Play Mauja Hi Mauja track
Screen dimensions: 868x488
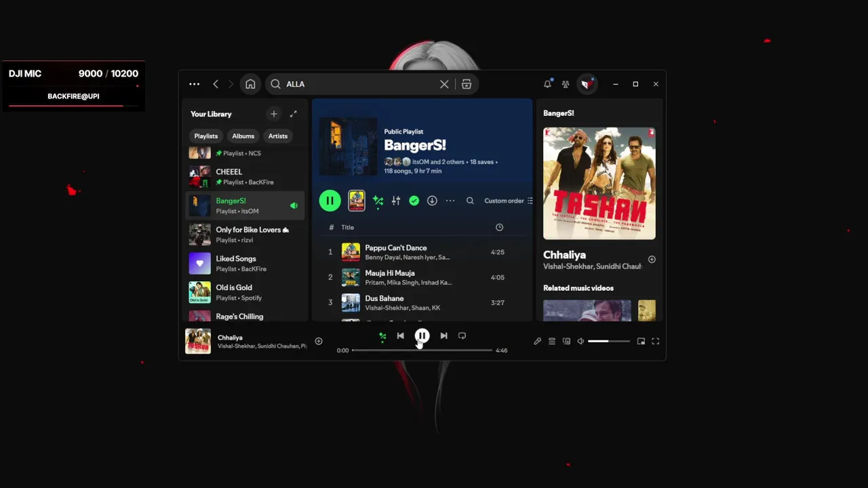coord(422,277)
